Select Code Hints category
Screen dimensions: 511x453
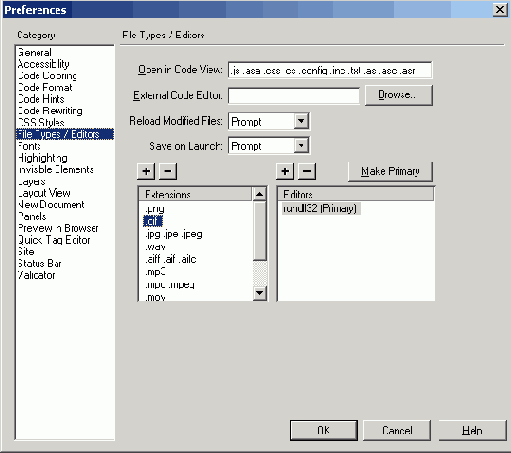point(42,99)
